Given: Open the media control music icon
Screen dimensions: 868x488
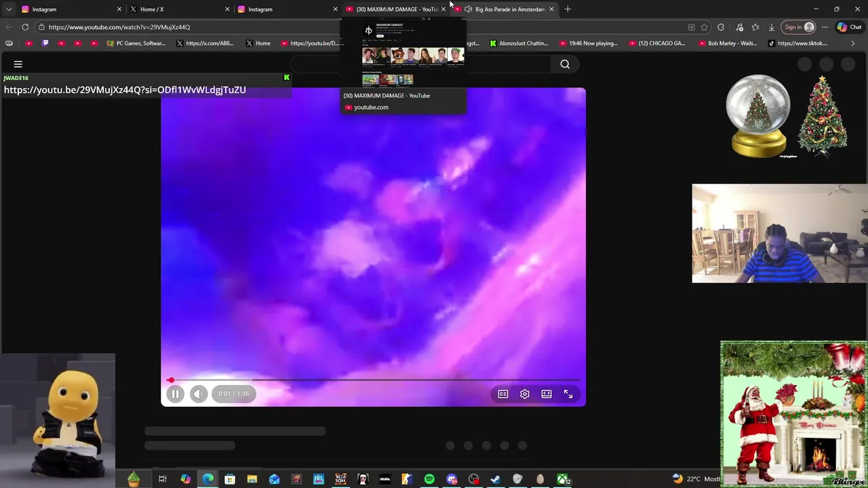Looking at the screenshot, I should pos(739,27).
